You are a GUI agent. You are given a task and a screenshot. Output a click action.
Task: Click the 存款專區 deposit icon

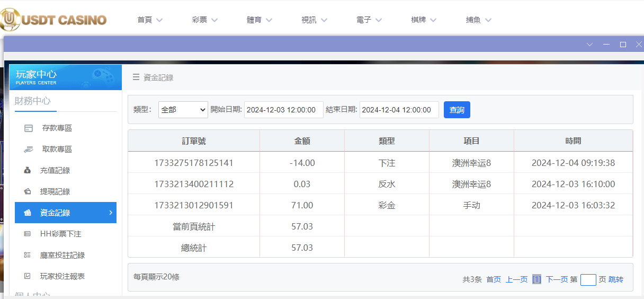pyautogui.click(x=29, y=128)
